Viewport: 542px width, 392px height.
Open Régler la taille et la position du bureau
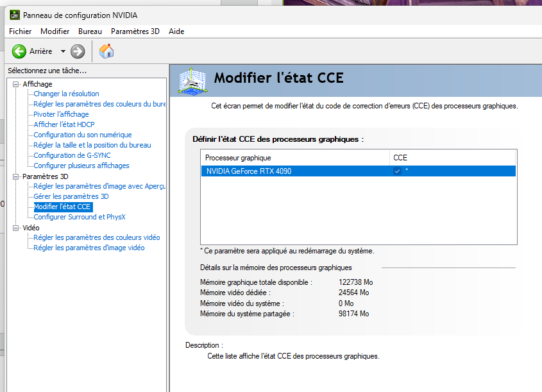(x=92, y=145)
